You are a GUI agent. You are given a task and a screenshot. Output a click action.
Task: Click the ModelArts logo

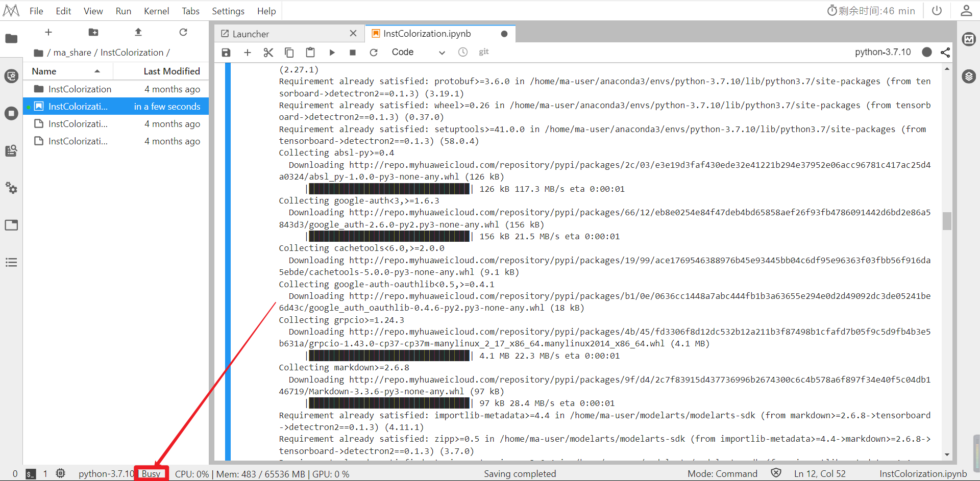[x=11, y=11]
